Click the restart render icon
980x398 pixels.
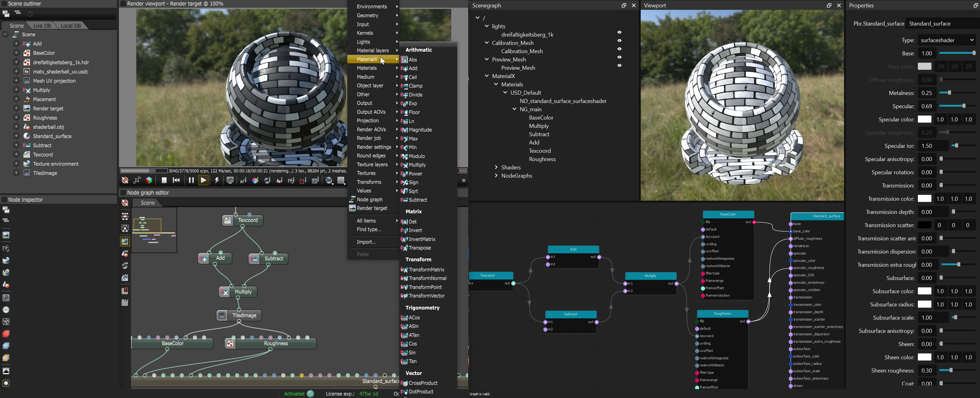pyautogui.click(x=176, y=181)
